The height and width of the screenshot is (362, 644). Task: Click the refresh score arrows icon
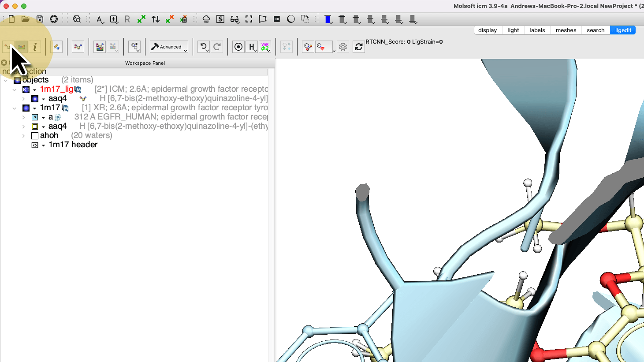(359, 47)
